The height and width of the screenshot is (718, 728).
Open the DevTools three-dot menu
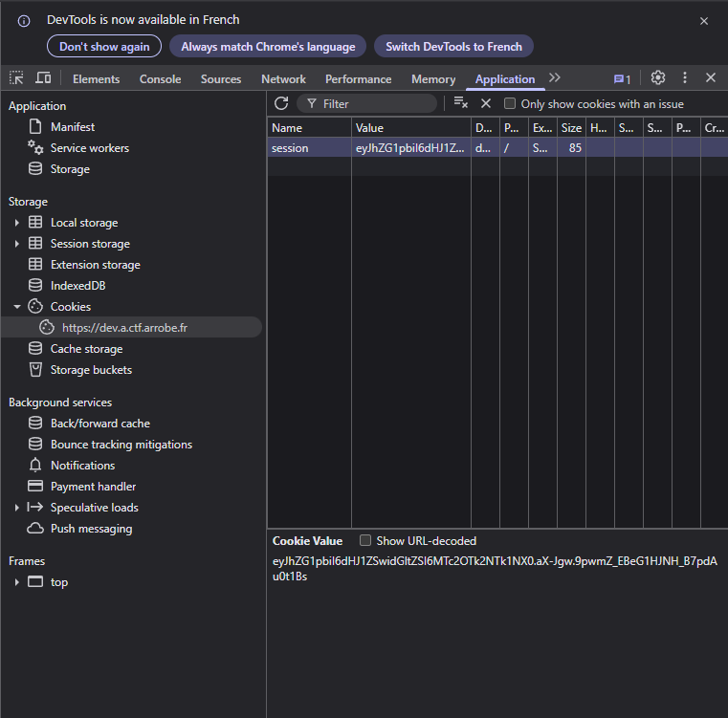pyautogui.click(x=685, y=78)
